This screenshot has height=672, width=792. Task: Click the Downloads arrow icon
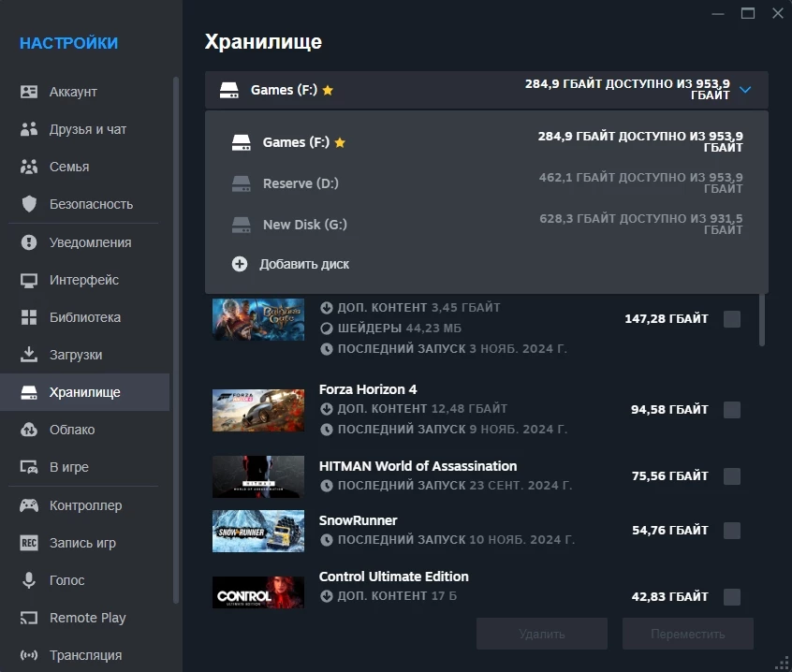[x=29, y=355]
